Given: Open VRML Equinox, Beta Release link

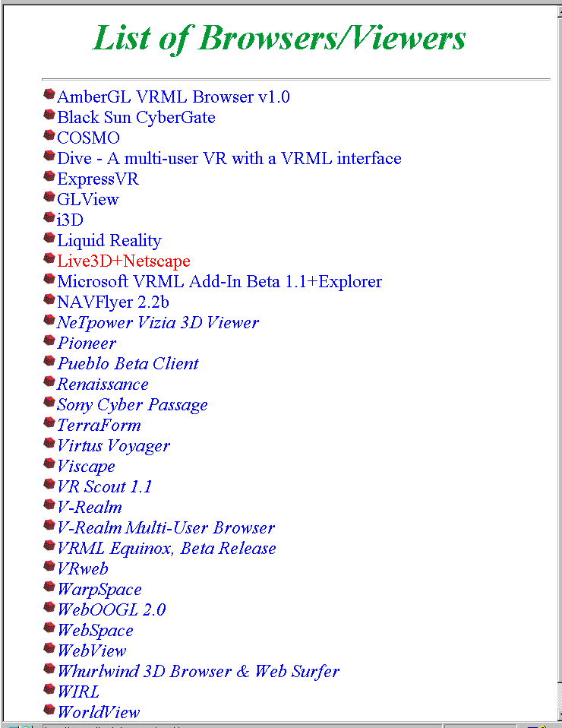Looking at the screenshot, I should coord(166,549).
